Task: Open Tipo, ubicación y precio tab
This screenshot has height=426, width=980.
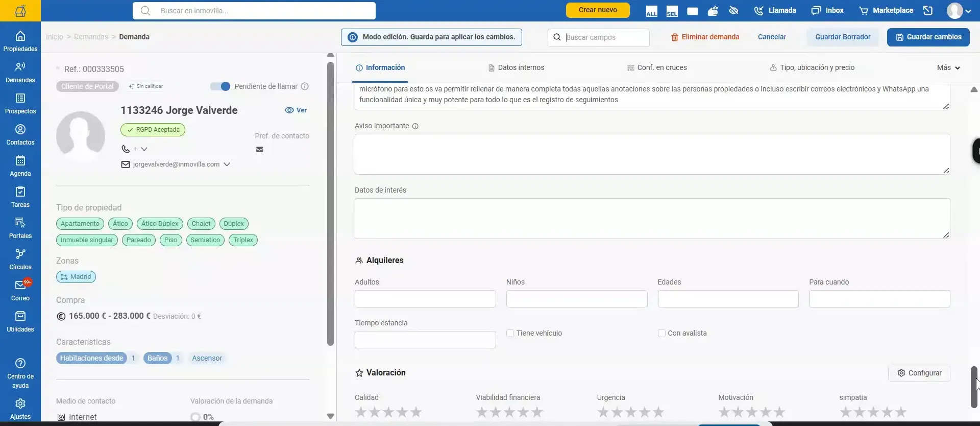Action: (812, 67)
